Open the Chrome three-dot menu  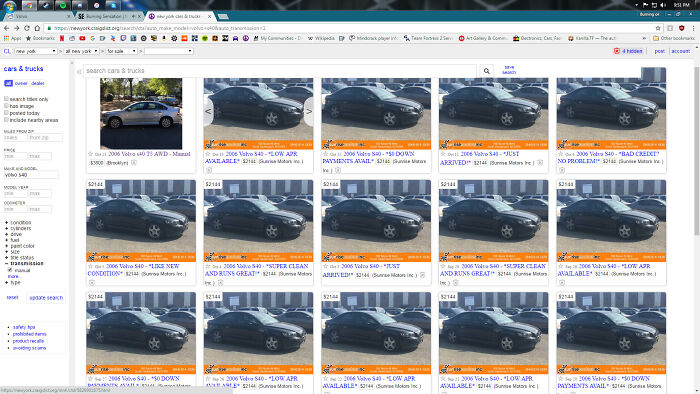pyautogui.click(x=693, y=28)
